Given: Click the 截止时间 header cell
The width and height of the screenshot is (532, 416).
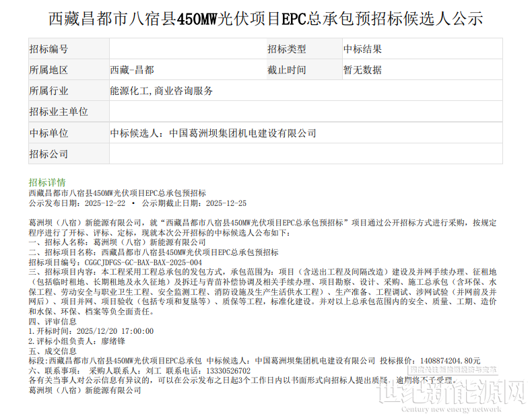Looking at the screenshot, I should (x=286, y=70).
